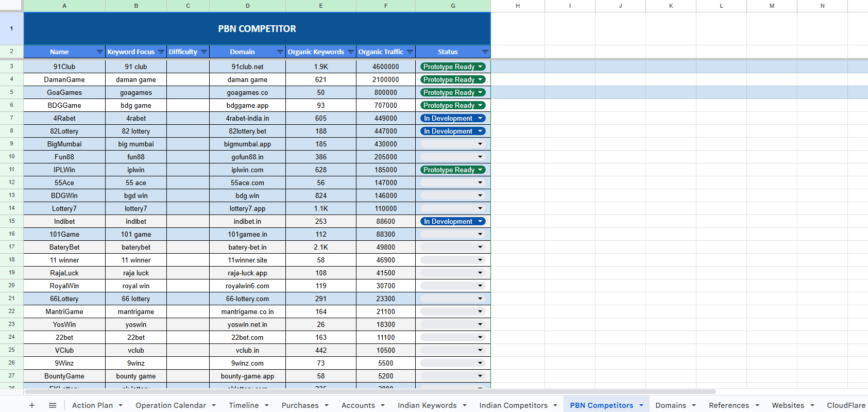Open empty Status dropdown for BateryBet
Screen dimensions: 868x412
(x=453, y=247)
